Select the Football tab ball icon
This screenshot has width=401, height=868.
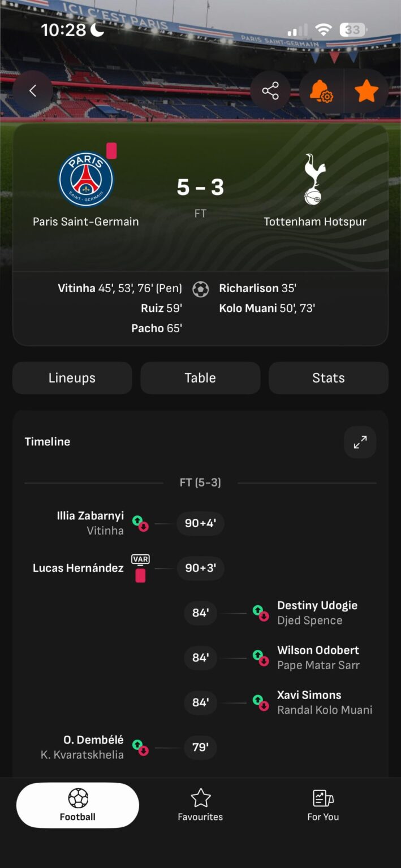tap(77, 797)
